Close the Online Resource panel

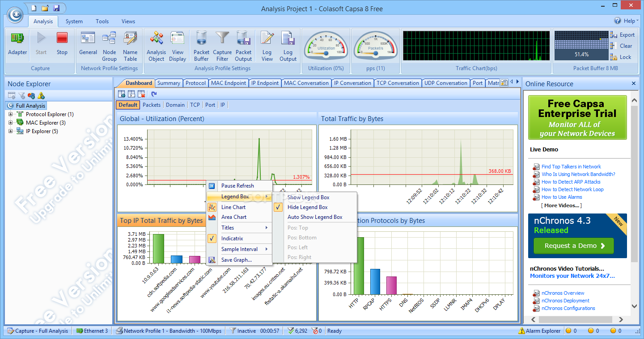click(x=634, y=84)
